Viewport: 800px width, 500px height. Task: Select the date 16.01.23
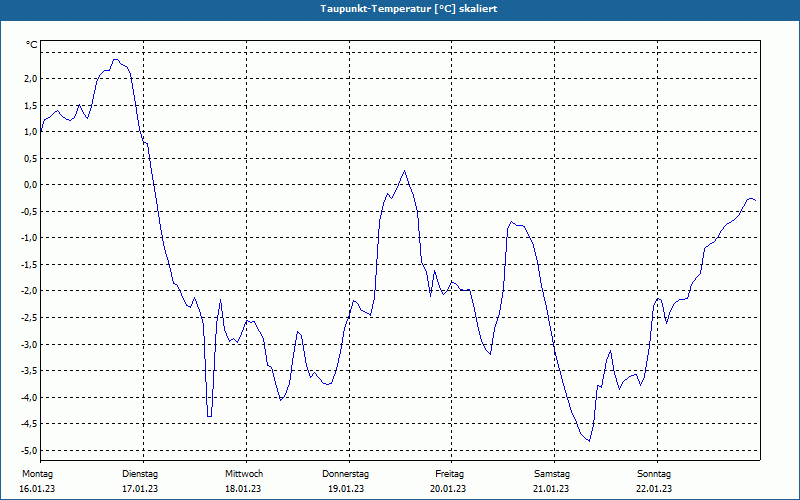tap(37, 489)
